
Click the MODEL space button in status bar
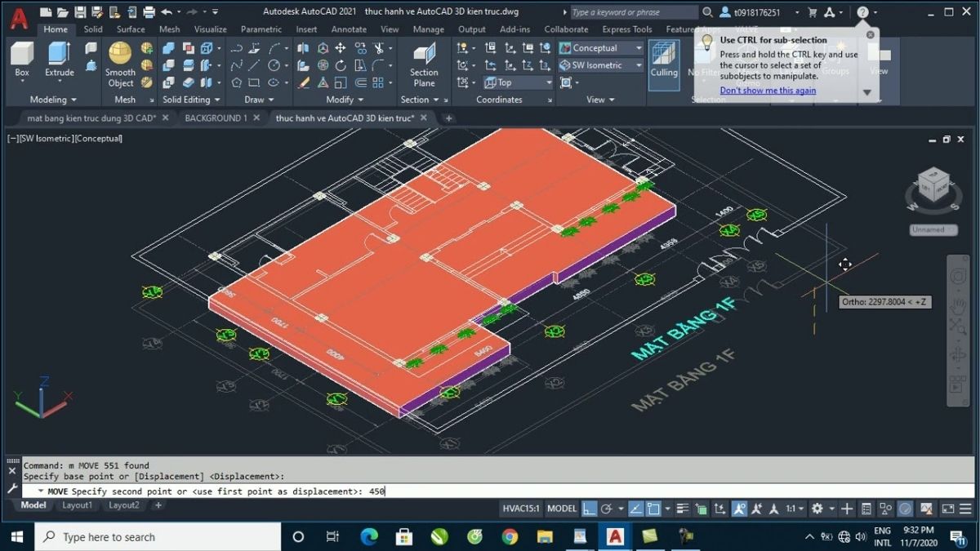(x=562, y=509)
